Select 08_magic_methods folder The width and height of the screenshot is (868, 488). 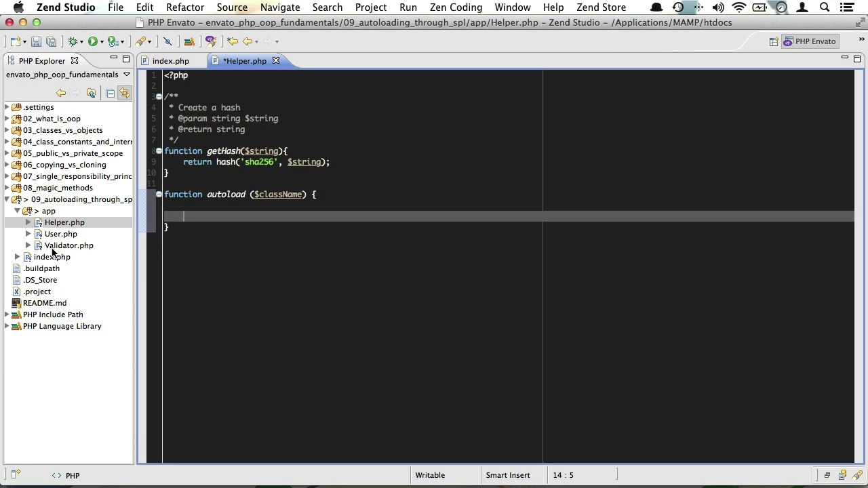(58, 188)
